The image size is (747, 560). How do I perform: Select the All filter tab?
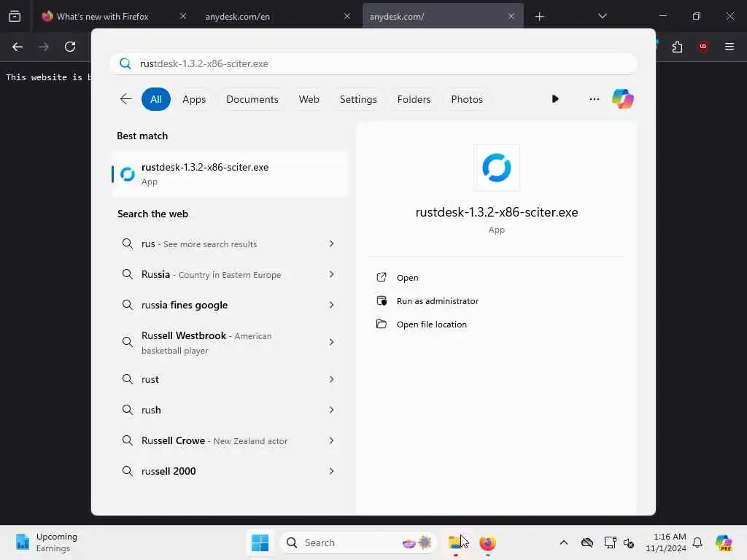pos(156,99)
